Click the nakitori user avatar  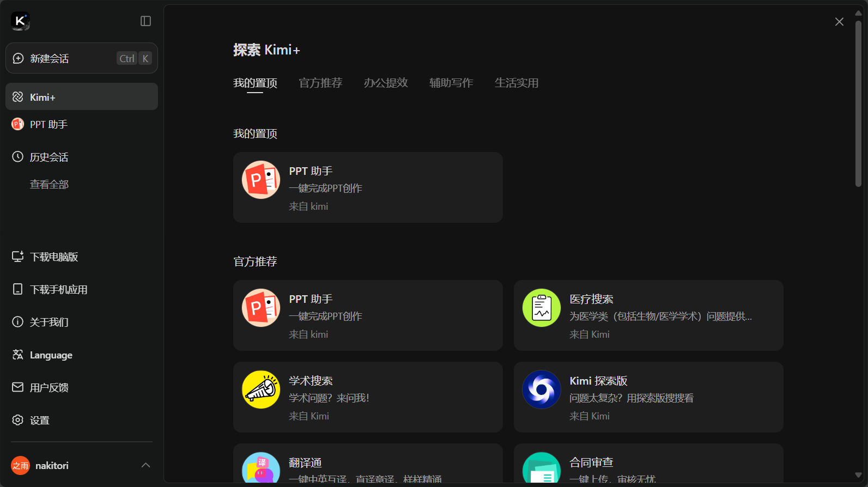pos(20,465)
